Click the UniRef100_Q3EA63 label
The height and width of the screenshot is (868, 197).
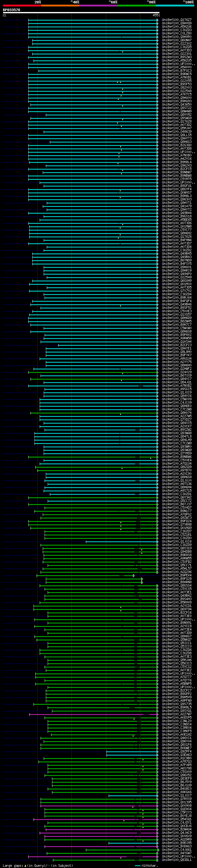177,755
